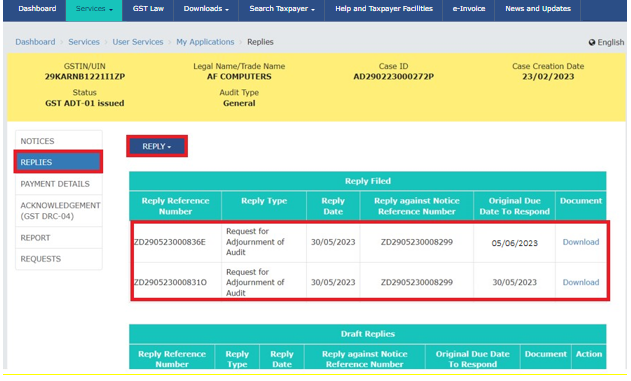Download document for reply ZD290523000831O
This screenshot has width=631, height=381.
pyautogui.click(x=581, y=282)
